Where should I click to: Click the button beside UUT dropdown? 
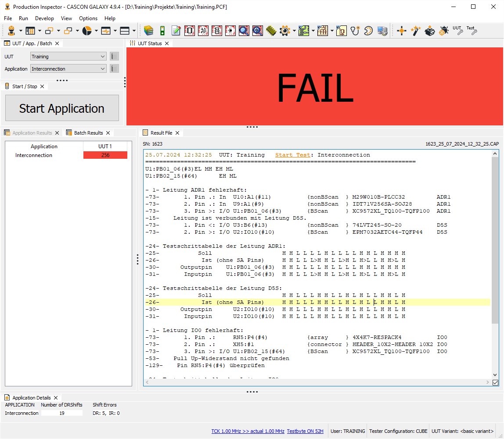(x=114, y=56)
